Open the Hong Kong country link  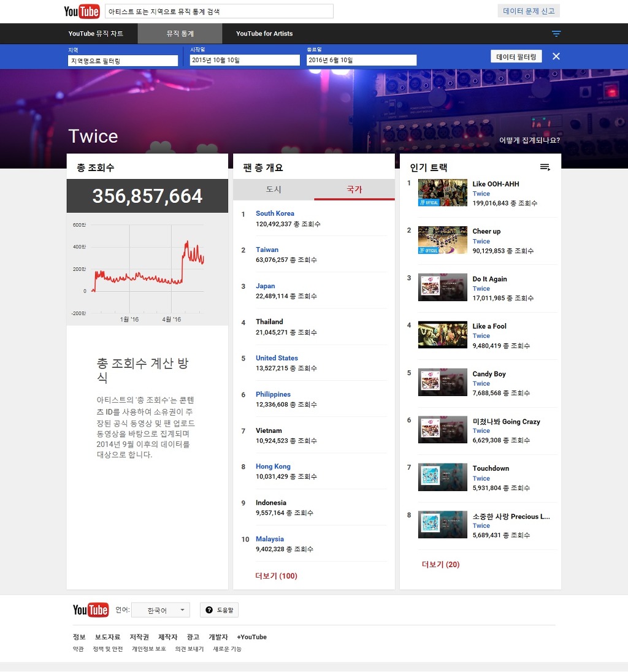point(273,466)
